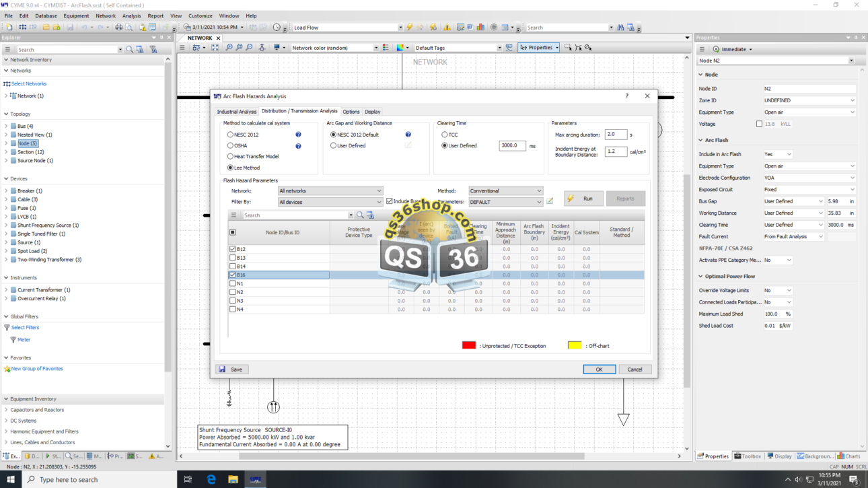Click the Run simulation lightning icon in toolbar

pyautogui.click(x=409, y=28)
